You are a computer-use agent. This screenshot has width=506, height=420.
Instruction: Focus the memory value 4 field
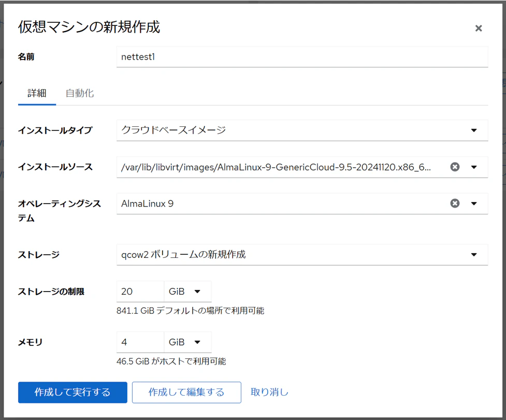[140, 342]
